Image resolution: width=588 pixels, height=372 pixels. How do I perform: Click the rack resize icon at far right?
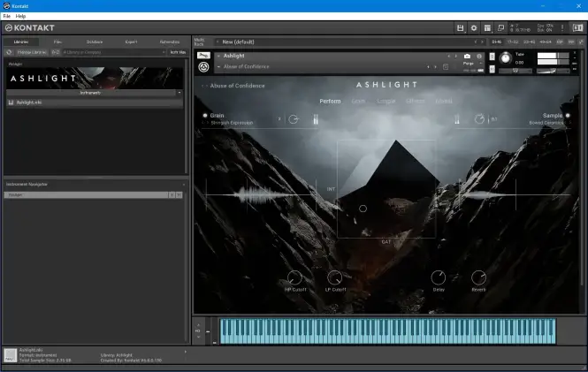[x=581, y=42]
